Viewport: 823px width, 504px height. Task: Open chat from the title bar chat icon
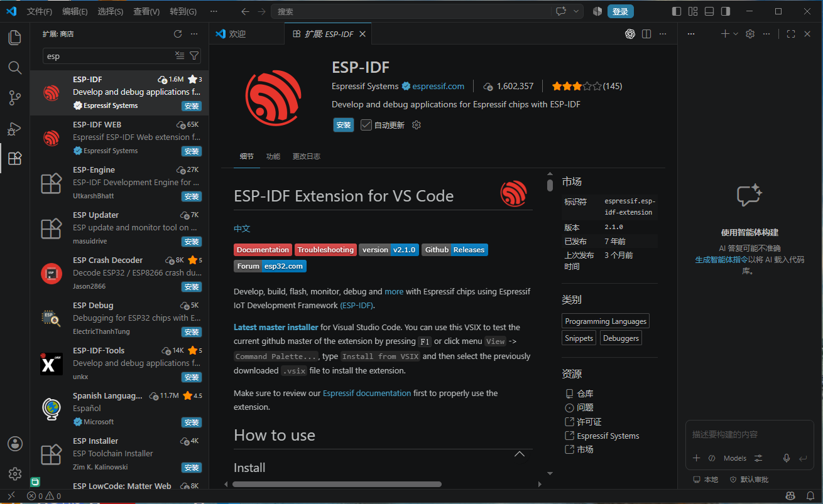pyautogui.click(x=561, y=11)
